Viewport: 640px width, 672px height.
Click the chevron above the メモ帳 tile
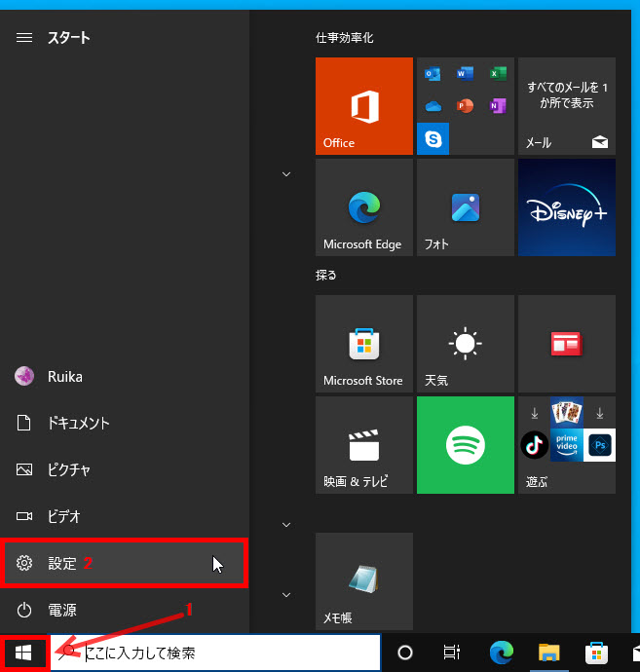point(286,525)
